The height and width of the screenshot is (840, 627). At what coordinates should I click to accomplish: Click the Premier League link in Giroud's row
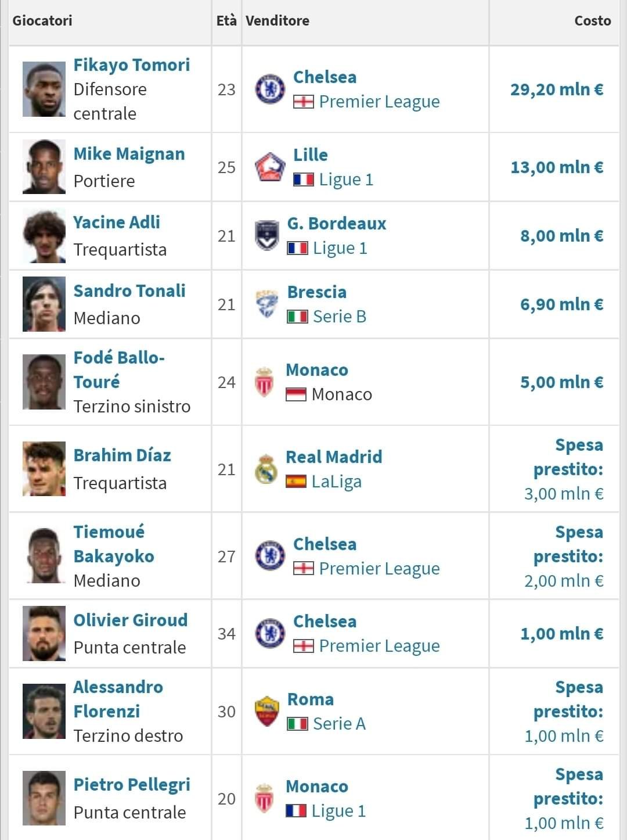pos(379,646)
